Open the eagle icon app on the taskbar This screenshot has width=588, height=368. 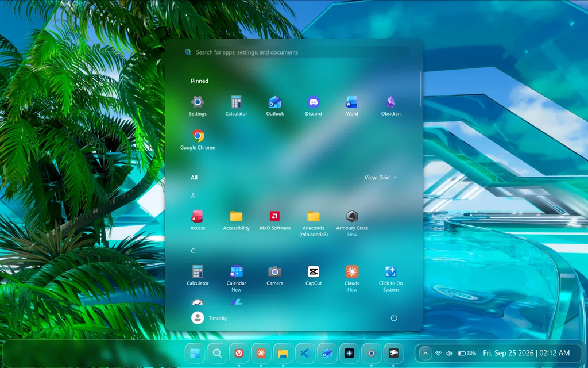click(393, 354)
